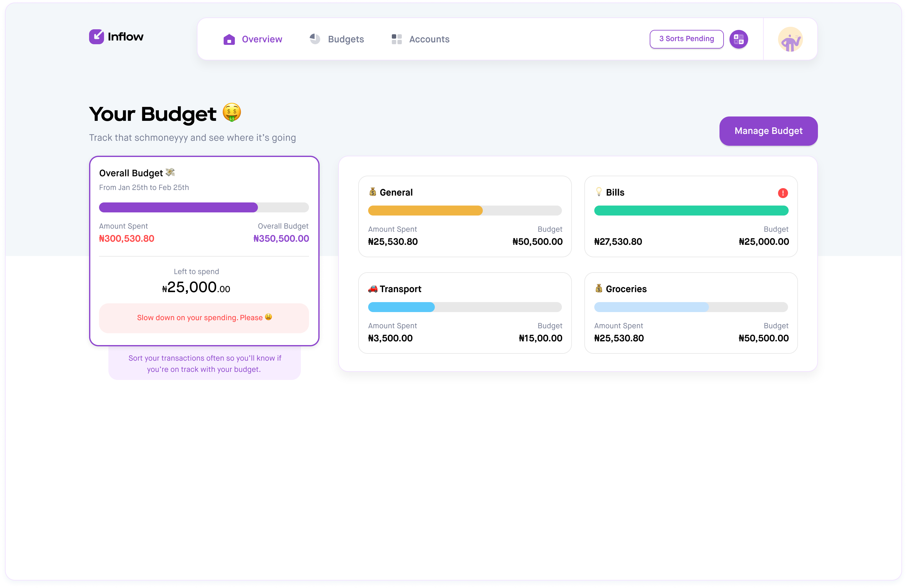The image size is (907, 588).
Task: Click the Bills ₦25,000.00 budget value
Action: point(764,242)
